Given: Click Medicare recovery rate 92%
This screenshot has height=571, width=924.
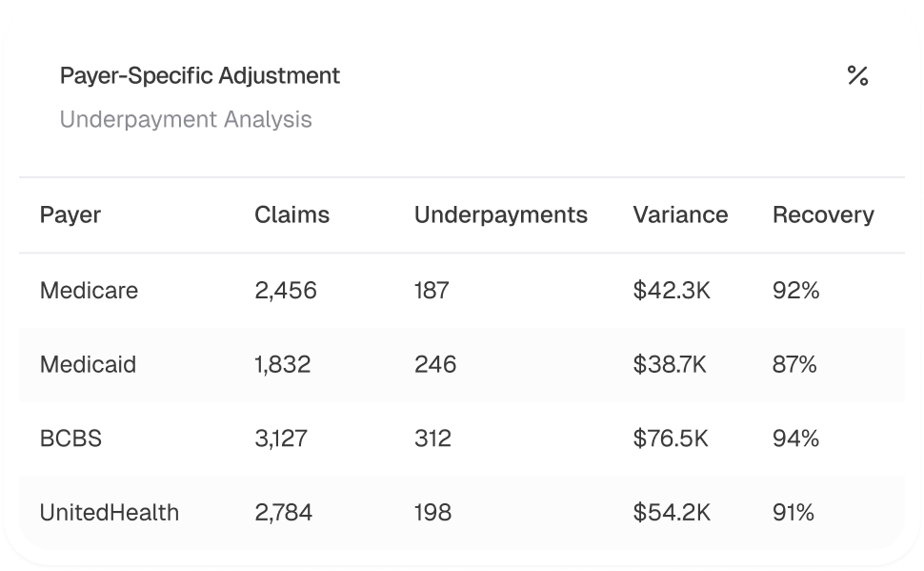Looking at the screenshot, I should click(x=795, y=291).
